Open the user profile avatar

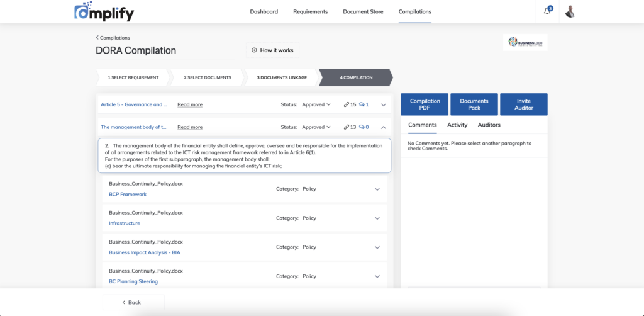570,11
